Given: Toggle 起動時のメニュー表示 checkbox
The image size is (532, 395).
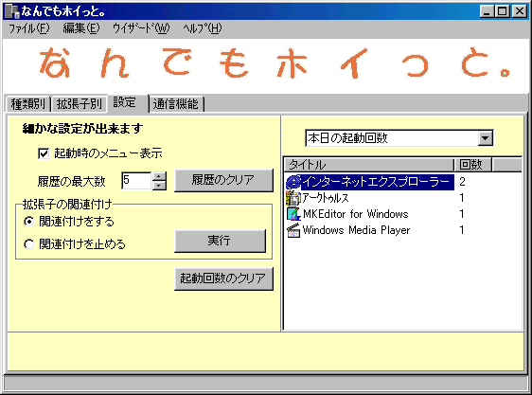Looking at the screenshot, I should pyautogui.click(x=44, y=153).
